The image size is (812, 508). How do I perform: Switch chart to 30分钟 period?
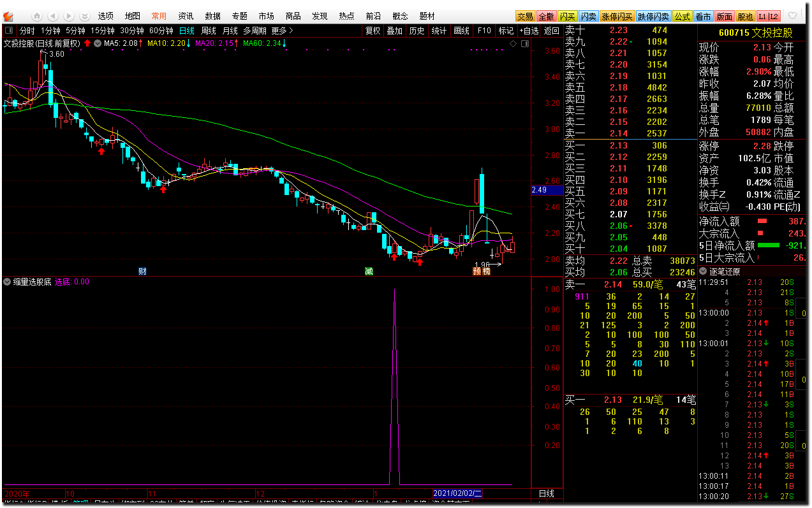[x=132, y=30]
